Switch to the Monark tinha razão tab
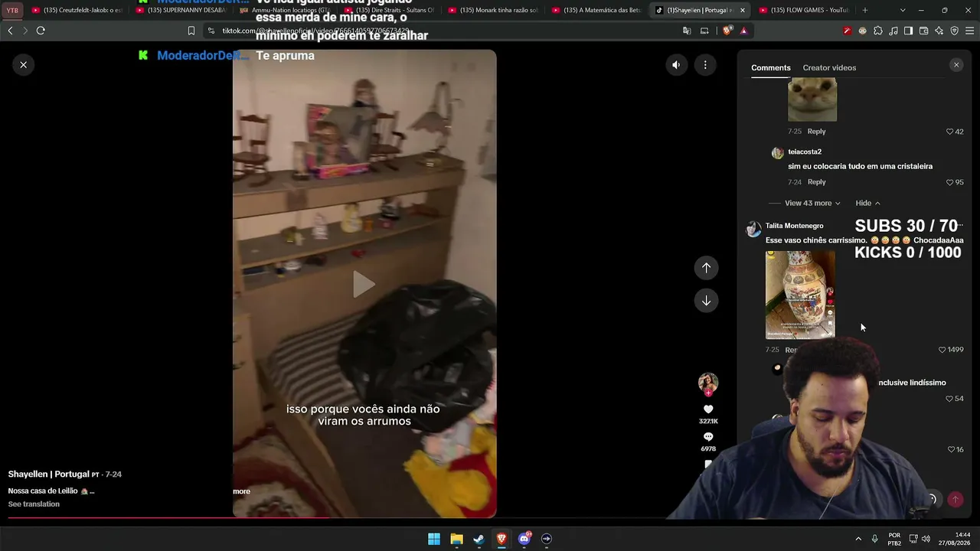The image size is (980, 551). click(x=494, y=10)
